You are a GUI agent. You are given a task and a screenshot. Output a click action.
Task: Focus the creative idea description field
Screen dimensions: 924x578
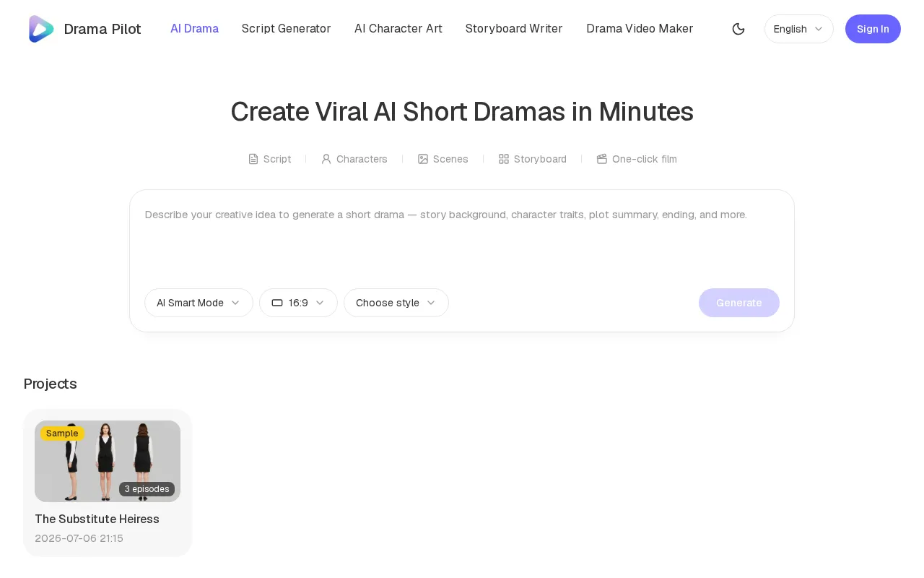coord(462,238)
